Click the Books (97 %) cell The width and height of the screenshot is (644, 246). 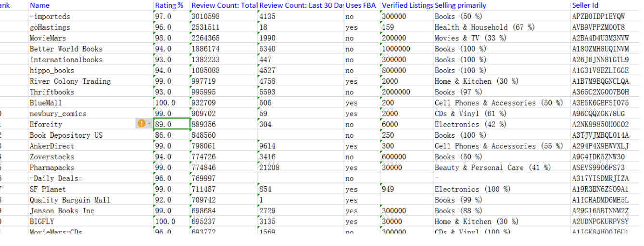[x=458, y=92]
